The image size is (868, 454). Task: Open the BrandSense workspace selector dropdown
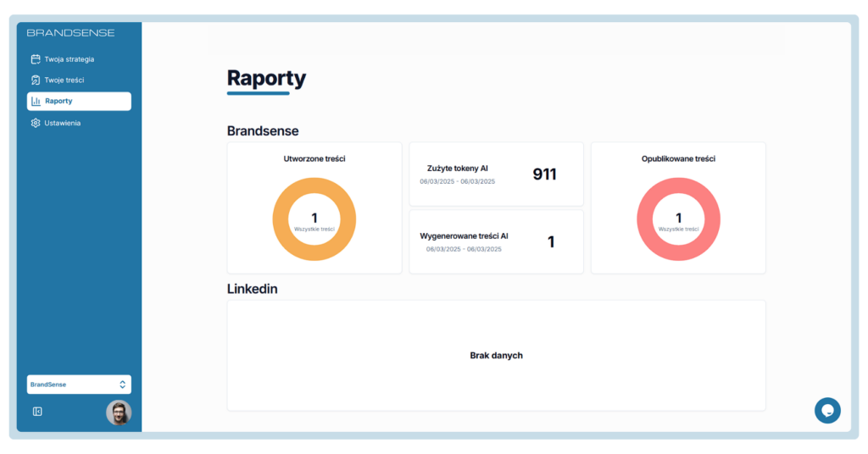pyautogui.click(x=79, y=385)
